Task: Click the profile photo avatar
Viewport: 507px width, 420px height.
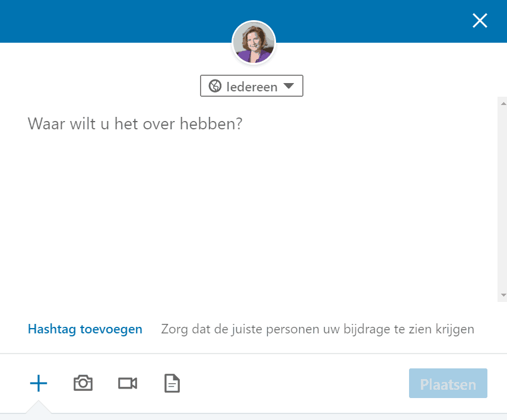Action: tap(254, 42)
